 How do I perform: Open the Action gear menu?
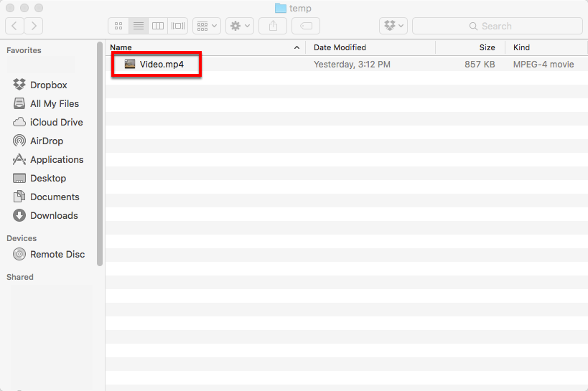pos(240,26)
